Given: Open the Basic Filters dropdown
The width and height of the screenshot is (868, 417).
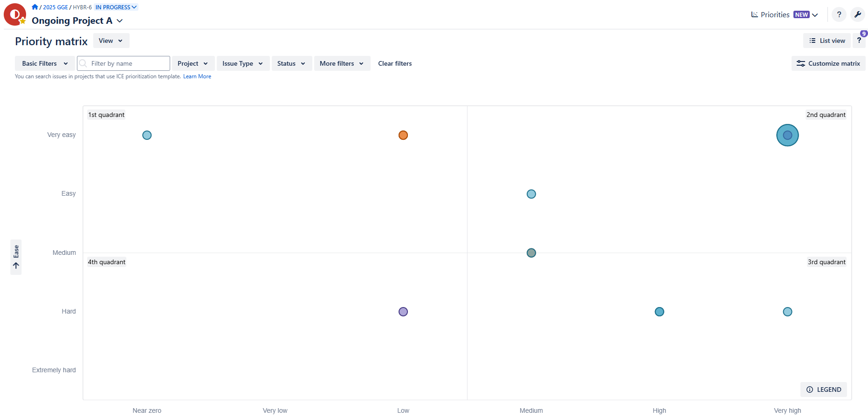Looking at the screenshot, I should [x=45, y=63].
